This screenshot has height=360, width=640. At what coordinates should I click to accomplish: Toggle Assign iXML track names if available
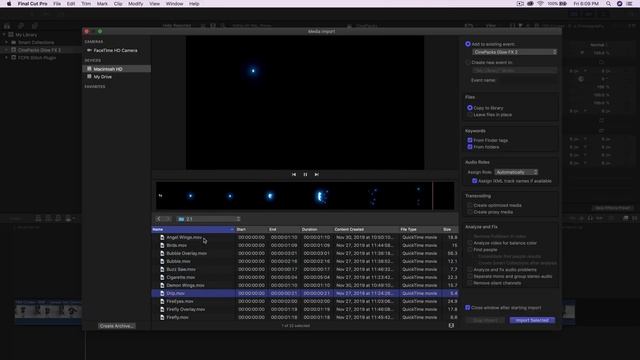tap(474, 180)
